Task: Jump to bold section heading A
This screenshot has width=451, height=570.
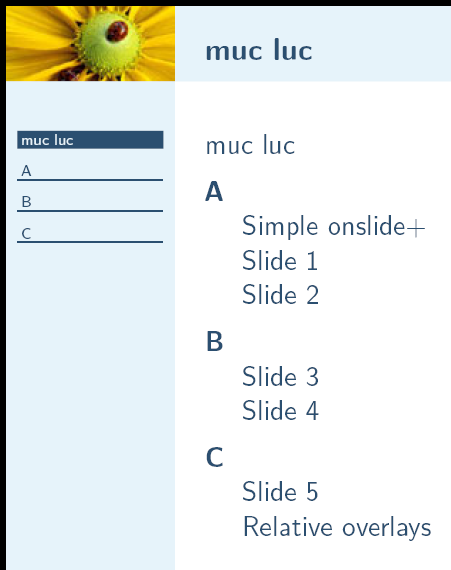Action: [x=214, y=191]
